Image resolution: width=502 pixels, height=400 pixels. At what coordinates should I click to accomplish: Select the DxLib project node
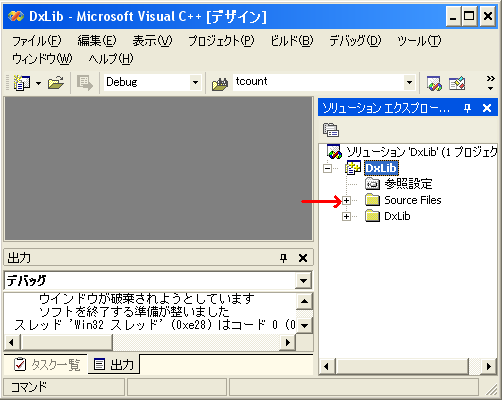pos(381,168)
